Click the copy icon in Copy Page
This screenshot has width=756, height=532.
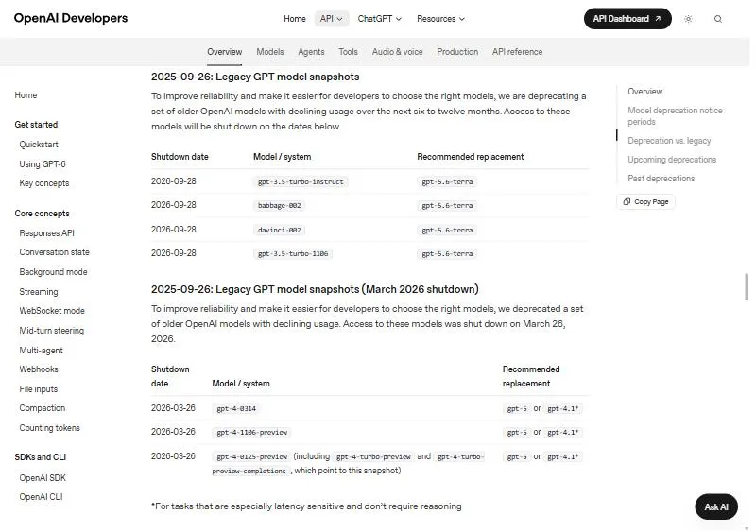tap(627, 201)
